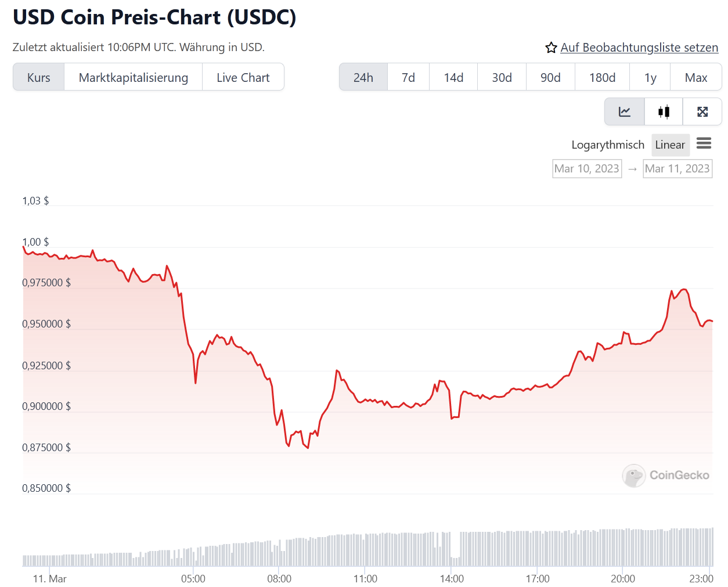Show the 7d price range
The width and height of the screenshot is (728, 587).
[x=409, y=77]
